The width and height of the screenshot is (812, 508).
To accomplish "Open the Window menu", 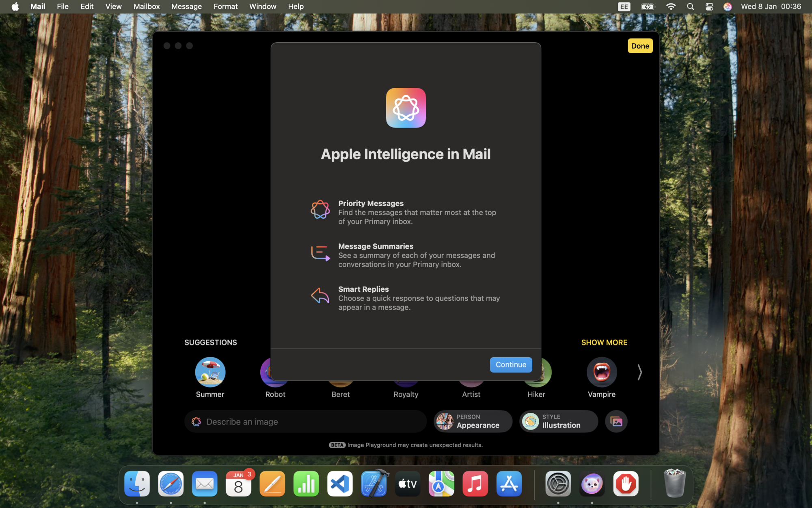I will 263,7.
